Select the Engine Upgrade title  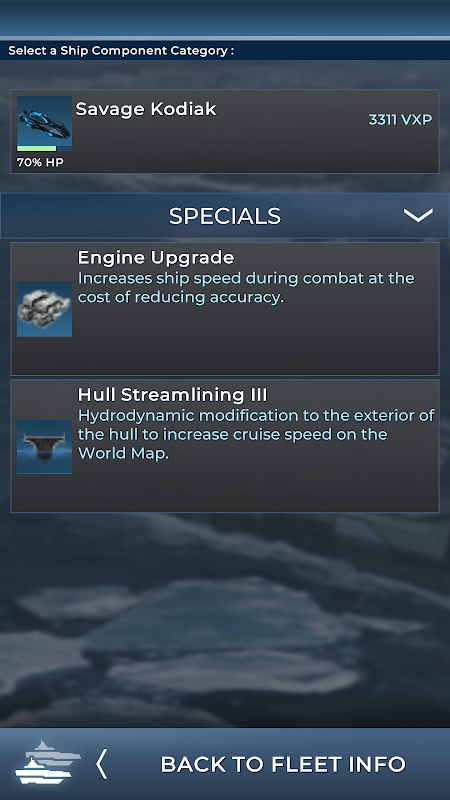point(156,258)
